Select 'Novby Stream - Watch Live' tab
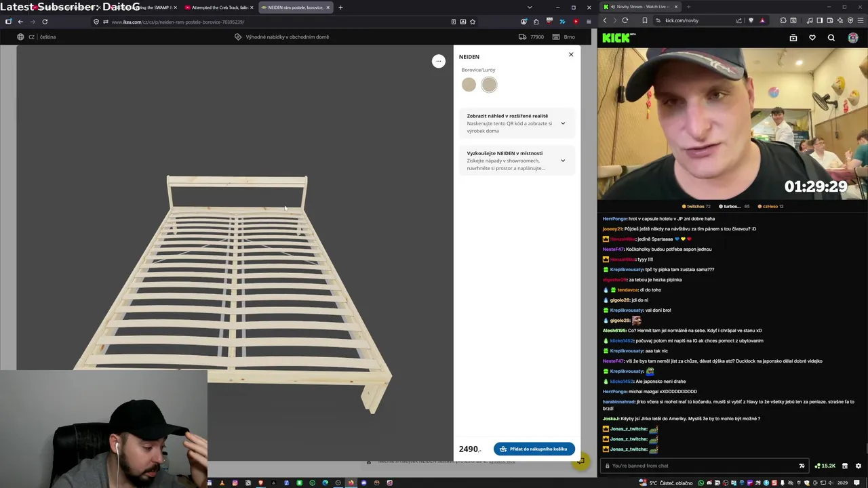 [641, 7]
